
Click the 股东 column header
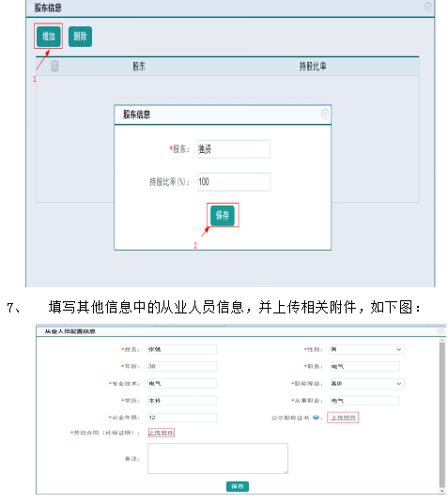139,66
